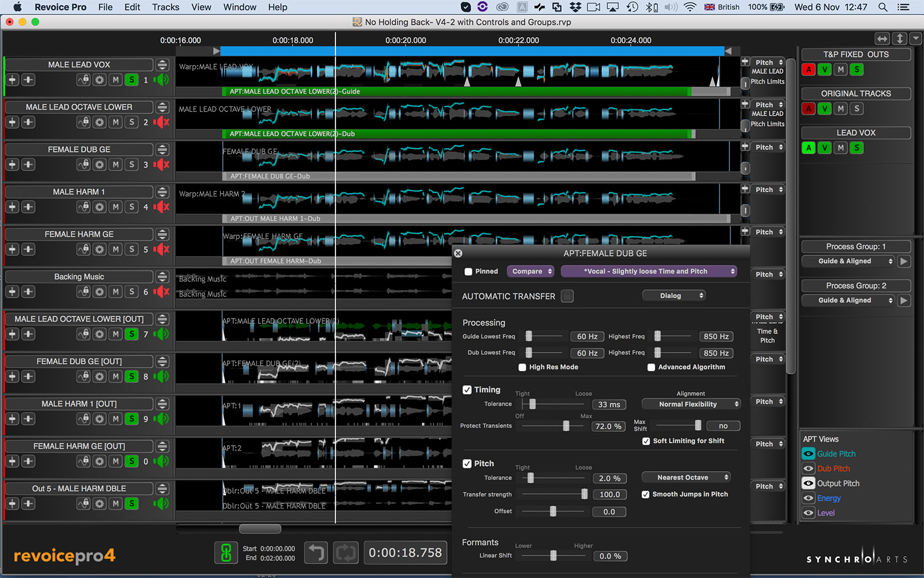Open the Edit menu
This screenshot has width=924, height=578.
point(132,7)
